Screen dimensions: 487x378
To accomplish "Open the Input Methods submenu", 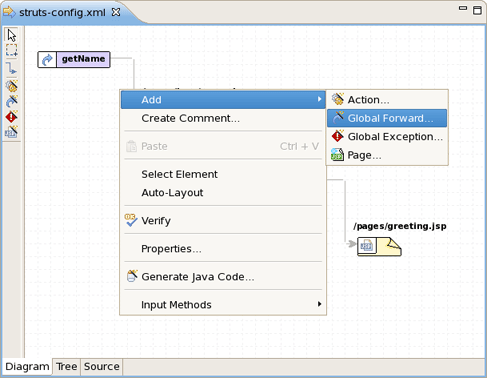I will 223,305.
